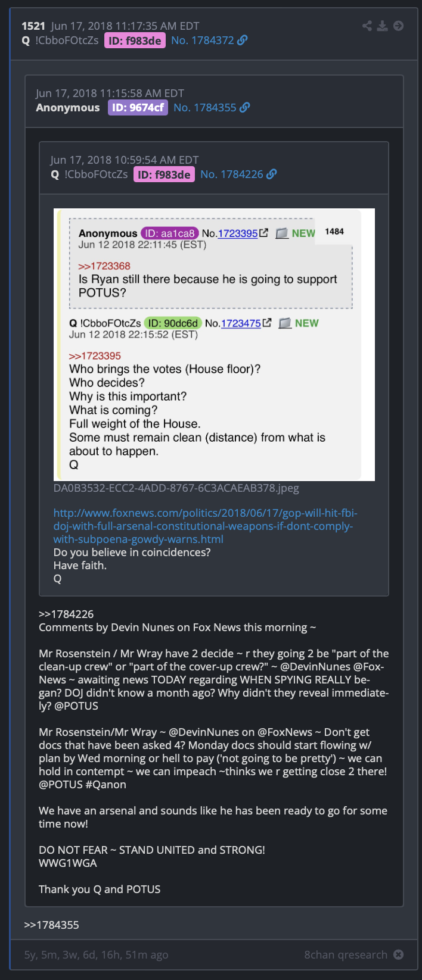Click the >>1784226 reference in the Anonymous post

(66, 614)
